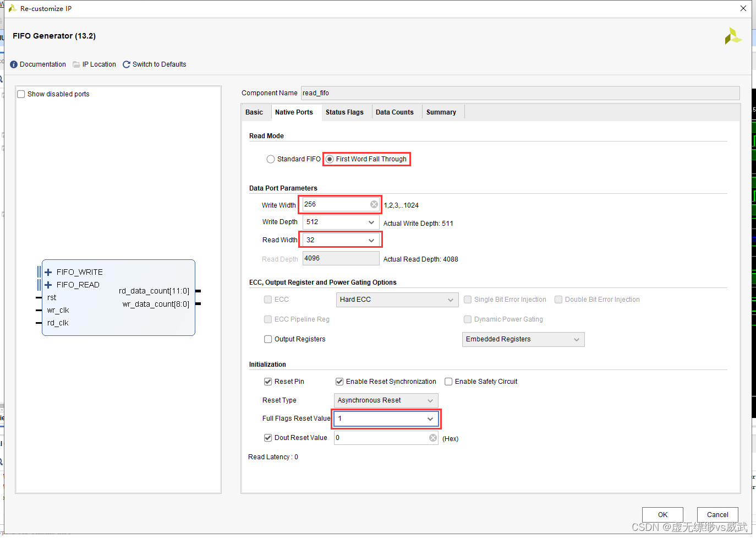Click the IP Location folder icon
This screenshot has width=756, height=538.
point(76,64)
